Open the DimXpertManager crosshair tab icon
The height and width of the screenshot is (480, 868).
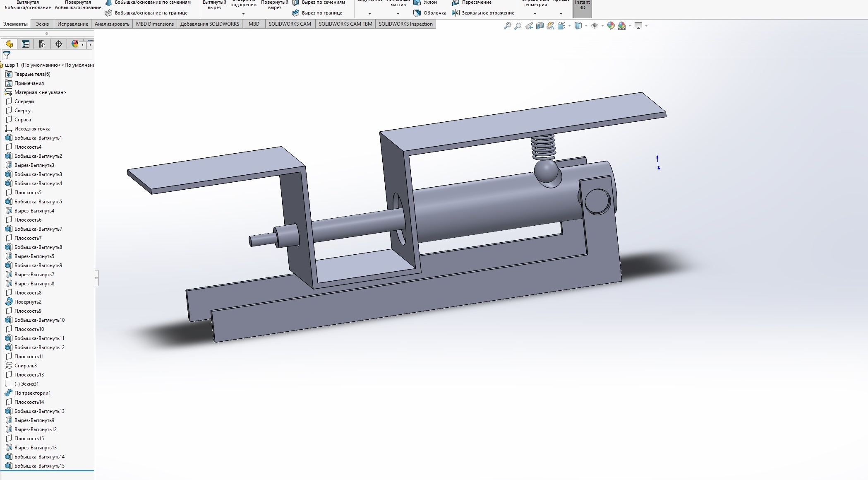point(59,44)
